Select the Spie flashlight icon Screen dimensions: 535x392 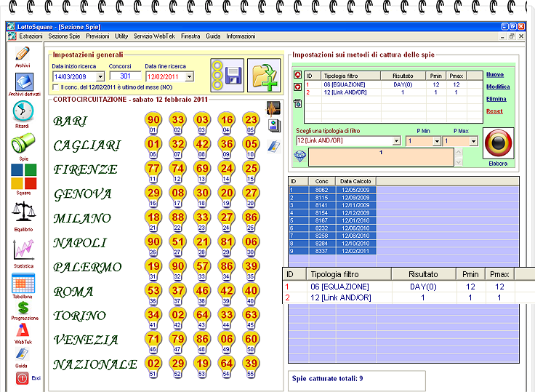[x=23, y=143]
